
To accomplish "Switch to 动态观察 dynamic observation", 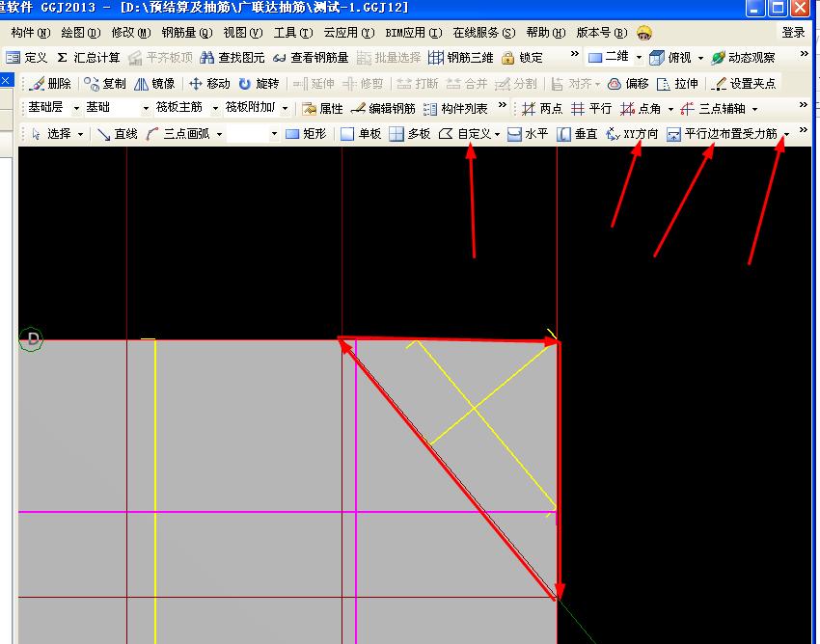I will 743,58.
